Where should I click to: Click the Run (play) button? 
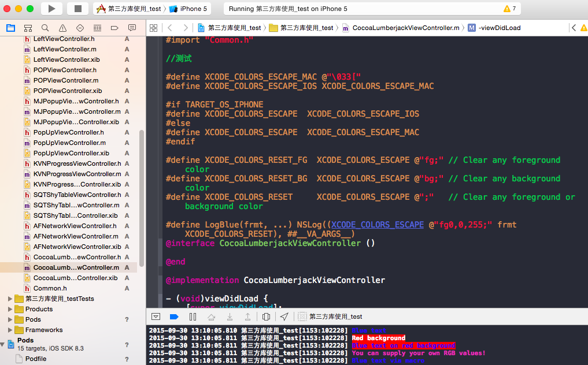tap(52, 9)
